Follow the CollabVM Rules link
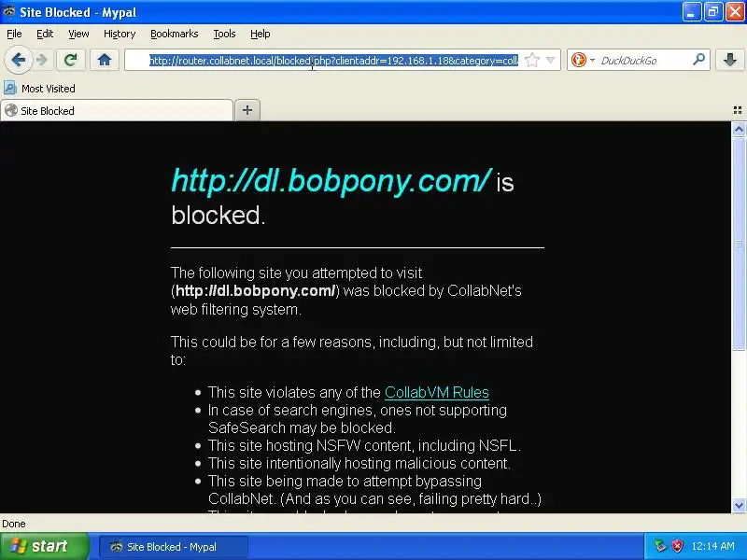Viewport: 747px width, 560px height. pyautogui.click(x=436, y=392)
